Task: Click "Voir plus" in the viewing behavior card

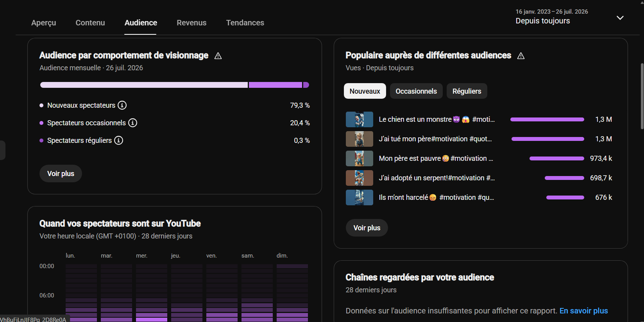Action: pyautogui.click(x=61, y=174)
